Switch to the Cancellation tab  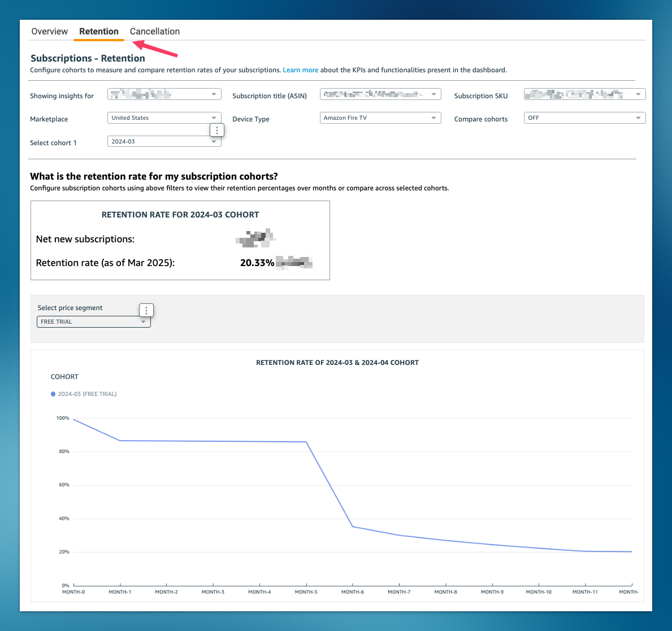tap(154, 31)
